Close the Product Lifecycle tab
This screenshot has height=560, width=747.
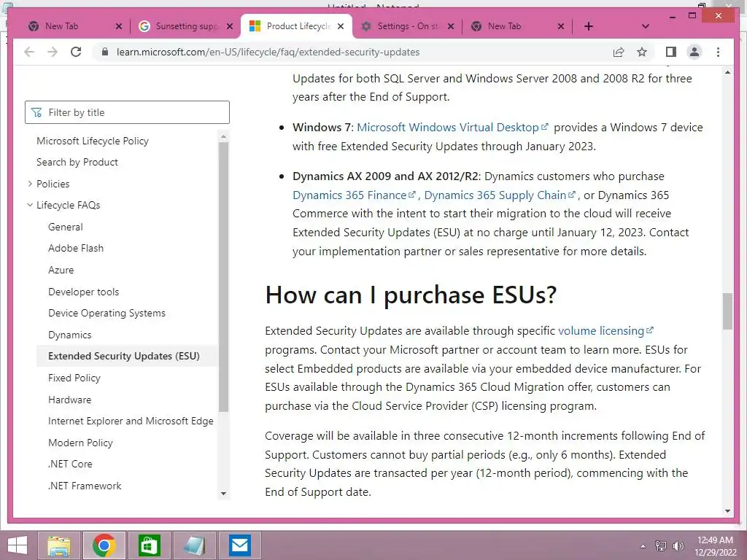click(341, 26)
